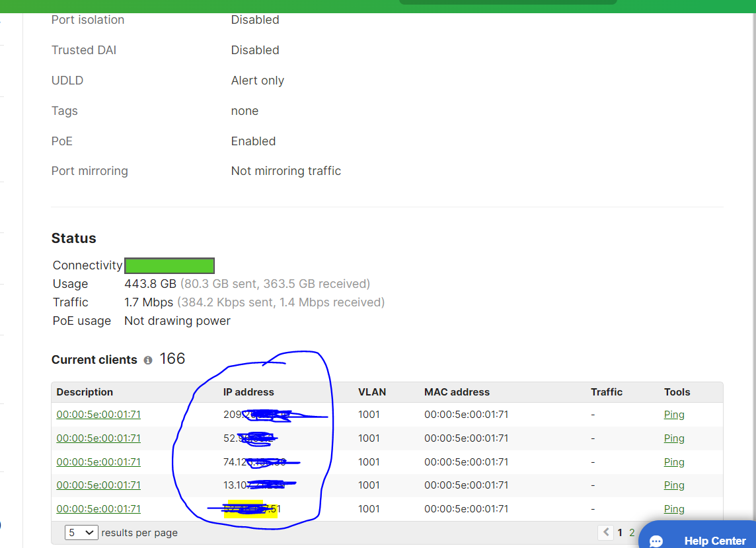Viewport: 756px width, 548px height.
Task: Open the results per page dropdown
Action: (x=81, y=532)
